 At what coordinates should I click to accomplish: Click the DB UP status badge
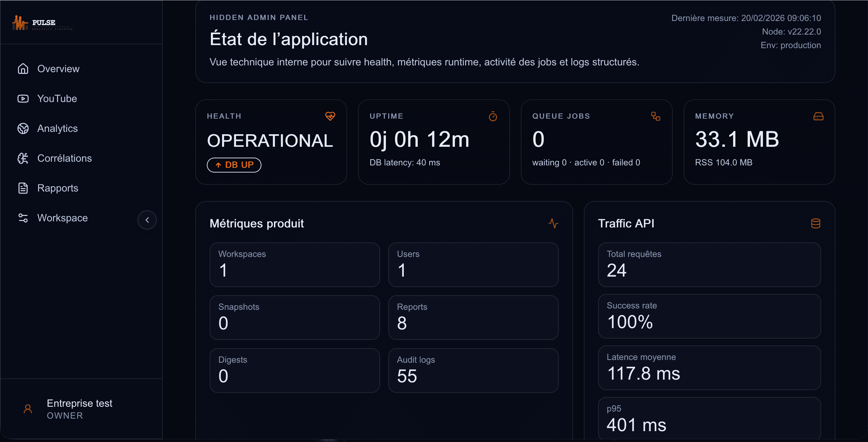(x=234, y=165)
